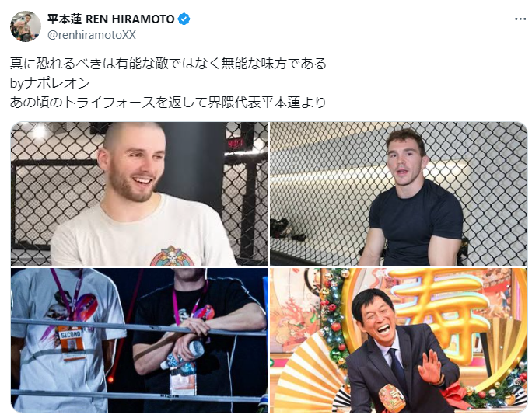Click the cage fence behind the bearded man
Image resolution: width=532 pixels, height=418 pixels.
54,190
